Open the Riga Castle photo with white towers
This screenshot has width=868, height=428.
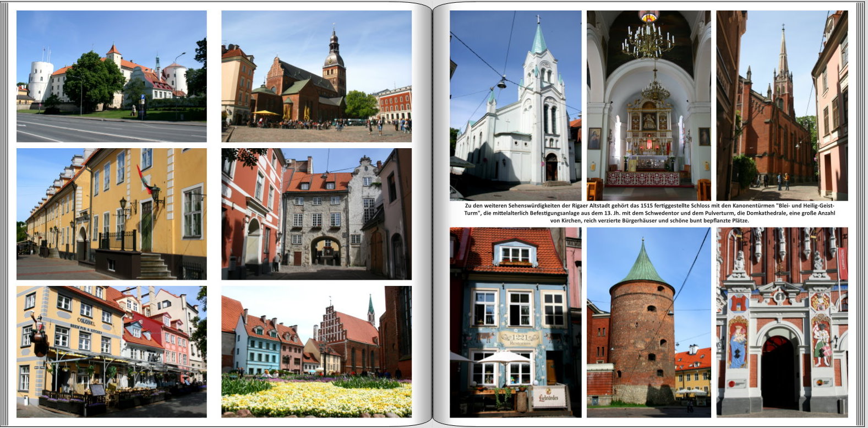111,77
